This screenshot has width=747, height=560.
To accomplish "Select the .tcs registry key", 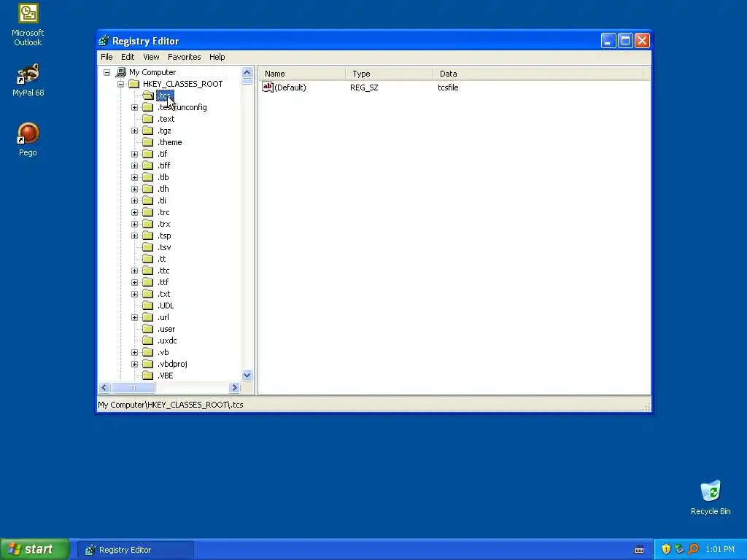I will click(x=164, y=96).
